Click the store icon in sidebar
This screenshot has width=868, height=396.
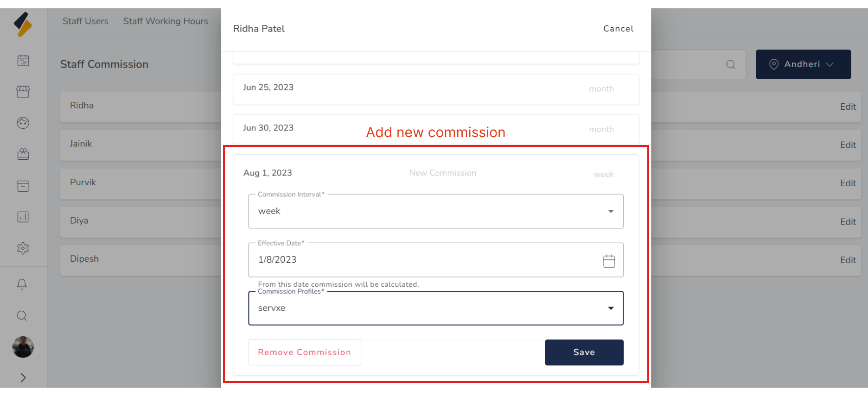23,92
